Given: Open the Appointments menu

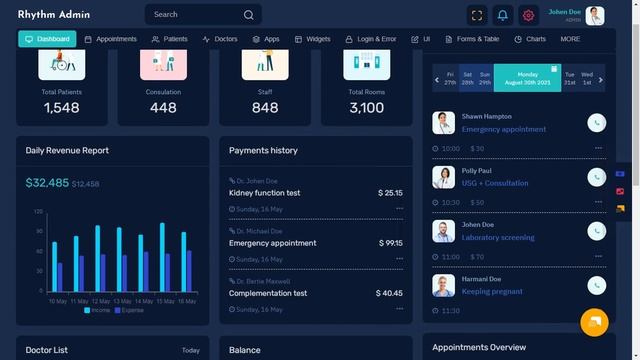Looking at the screenshot, I should click(x=110, y=39).
